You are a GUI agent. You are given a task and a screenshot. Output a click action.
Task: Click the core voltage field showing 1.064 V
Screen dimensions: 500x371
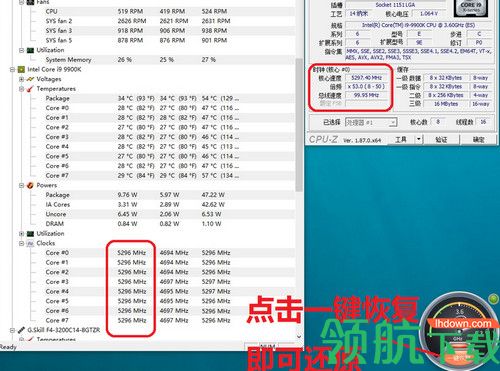pyautogui.click(x=429, y=14)
